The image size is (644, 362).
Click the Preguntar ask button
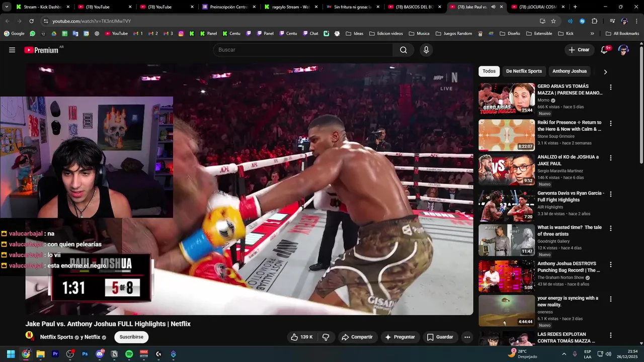click(x=400, y=337)
